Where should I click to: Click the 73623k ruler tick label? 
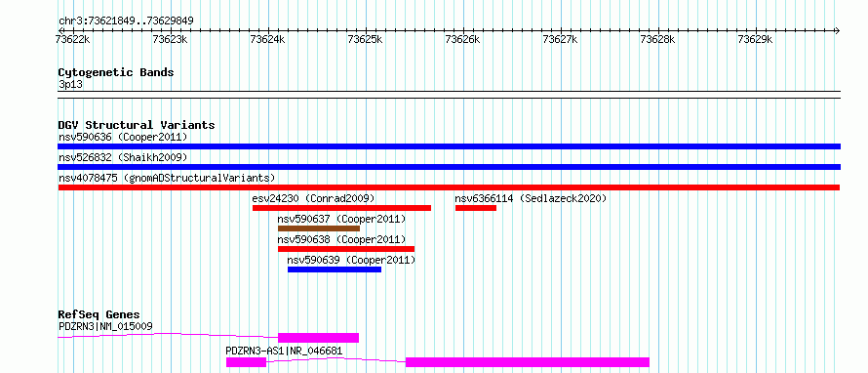[x=171, y=39]
